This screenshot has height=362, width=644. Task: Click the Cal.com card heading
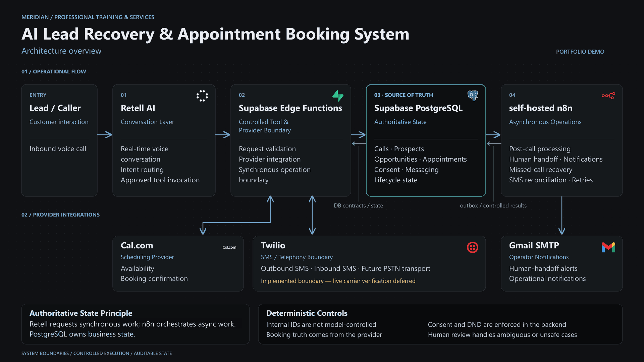pyautogui.click(x=137, y=245)
